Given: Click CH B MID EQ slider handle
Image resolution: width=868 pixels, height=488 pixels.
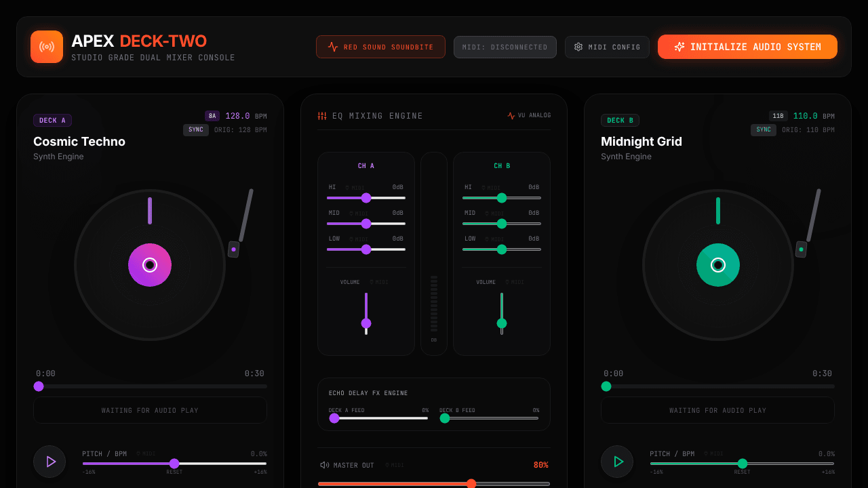Looking at the screenshot, I should coord(502,224).
